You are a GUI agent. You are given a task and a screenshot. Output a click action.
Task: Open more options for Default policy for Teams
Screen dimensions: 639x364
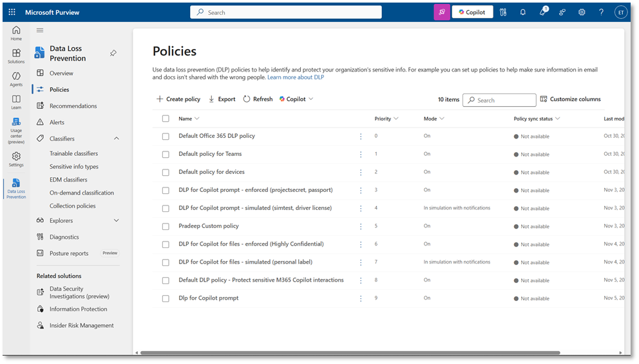[361, 154]
